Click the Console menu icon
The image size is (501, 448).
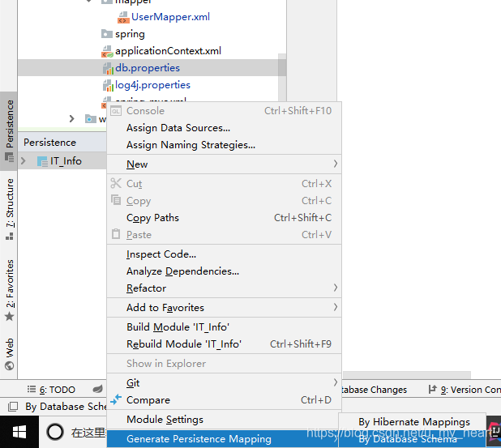(x=116, y=111)
